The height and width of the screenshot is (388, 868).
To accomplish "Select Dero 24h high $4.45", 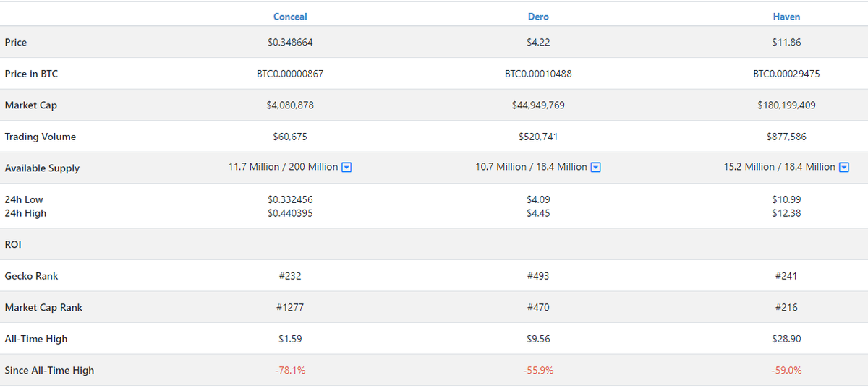I will [538, 213].
